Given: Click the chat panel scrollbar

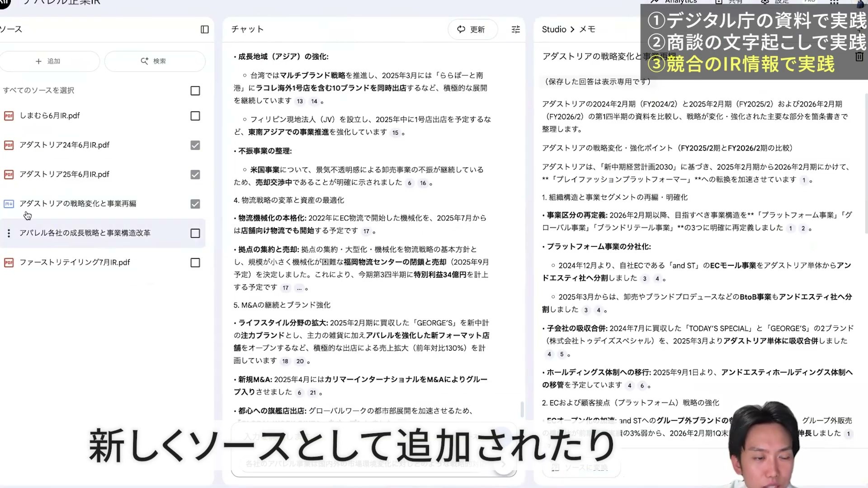Looking at the screenshot, I should coord(522,409).
